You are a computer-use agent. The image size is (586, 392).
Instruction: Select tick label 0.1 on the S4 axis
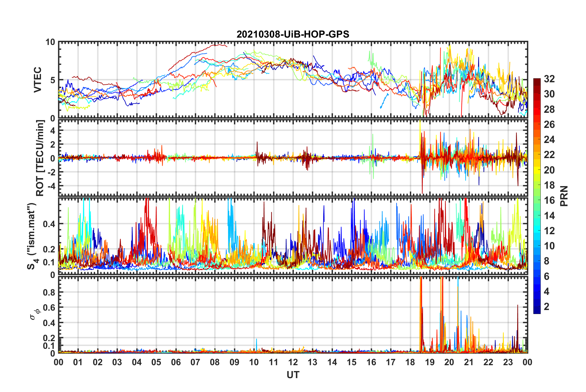click(49, 262)
